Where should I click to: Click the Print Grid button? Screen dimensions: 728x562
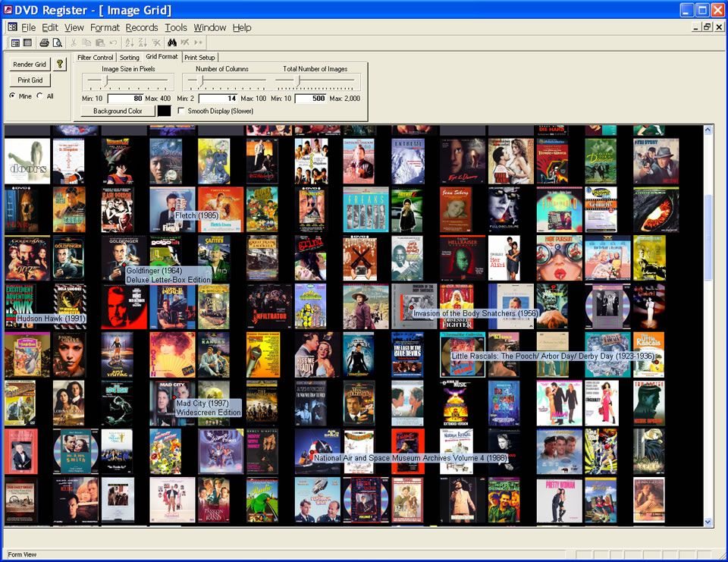point(30,80)
